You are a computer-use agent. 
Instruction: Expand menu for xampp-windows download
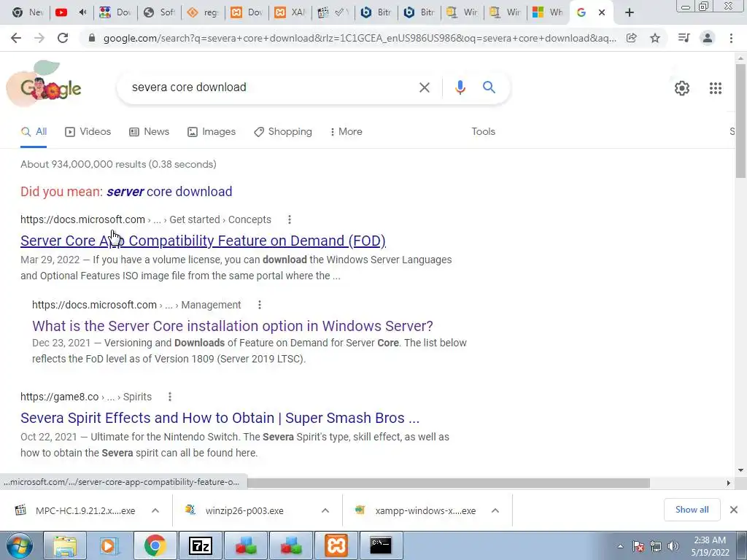(495, 510)
